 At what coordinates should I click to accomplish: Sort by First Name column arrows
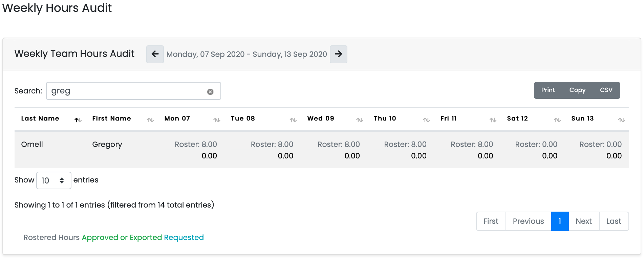[150, 120]
